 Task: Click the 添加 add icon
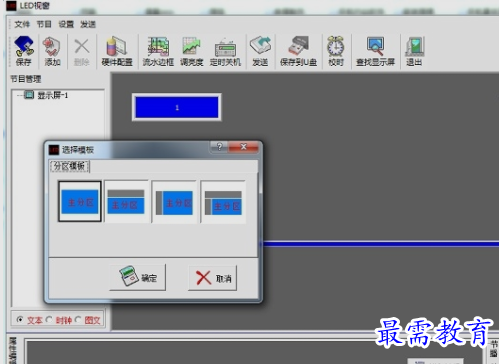tap(52, 51)
